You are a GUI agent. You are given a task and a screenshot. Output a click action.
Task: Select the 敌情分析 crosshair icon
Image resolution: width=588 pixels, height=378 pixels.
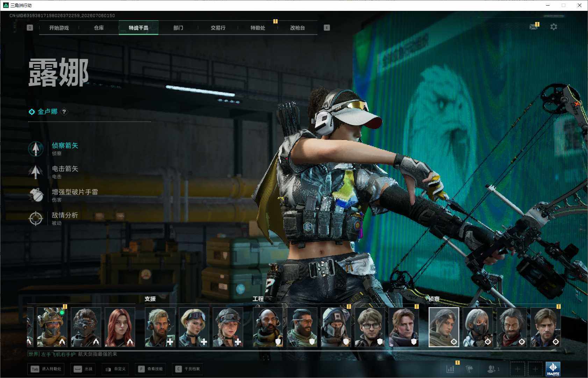[36, 218]
